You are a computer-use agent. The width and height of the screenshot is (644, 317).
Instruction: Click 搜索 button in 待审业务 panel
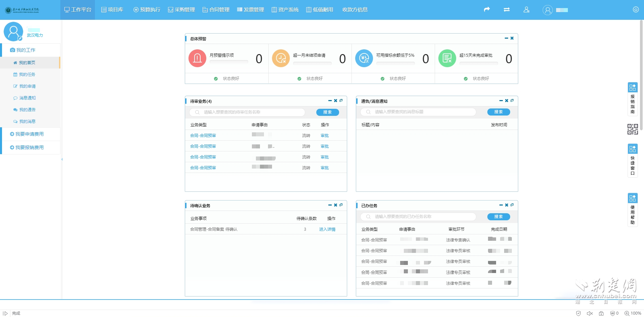(x=327, y=112)
